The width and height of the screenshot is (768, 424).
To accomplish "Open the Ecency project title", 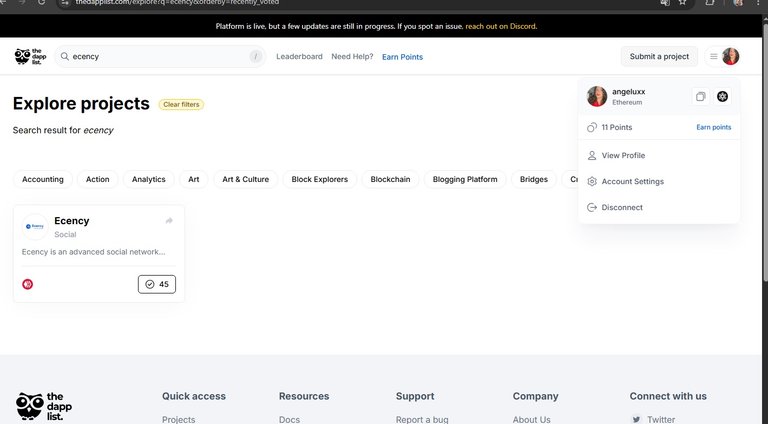I will pos(72,221).
